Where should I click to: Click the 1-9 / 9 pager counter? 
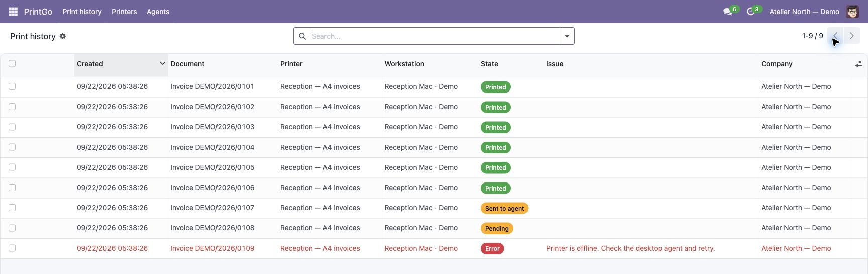813,36
